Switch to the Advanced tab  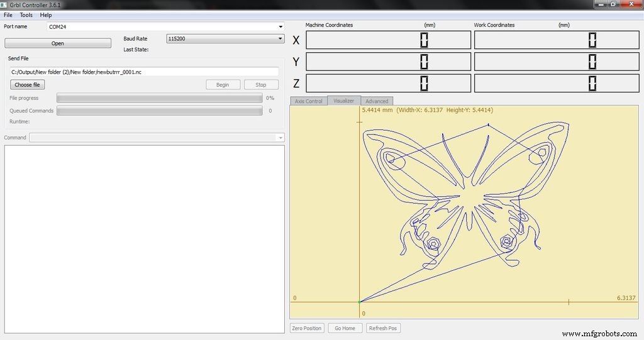[x=377, y=101]
